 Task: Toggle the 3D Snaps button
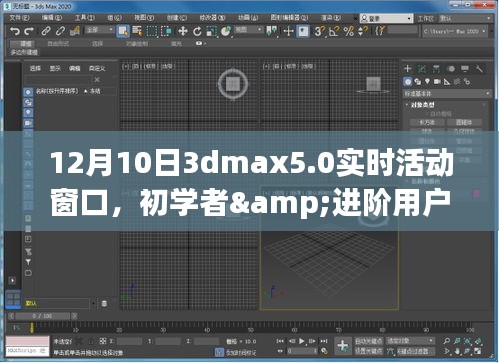(318, 31)
